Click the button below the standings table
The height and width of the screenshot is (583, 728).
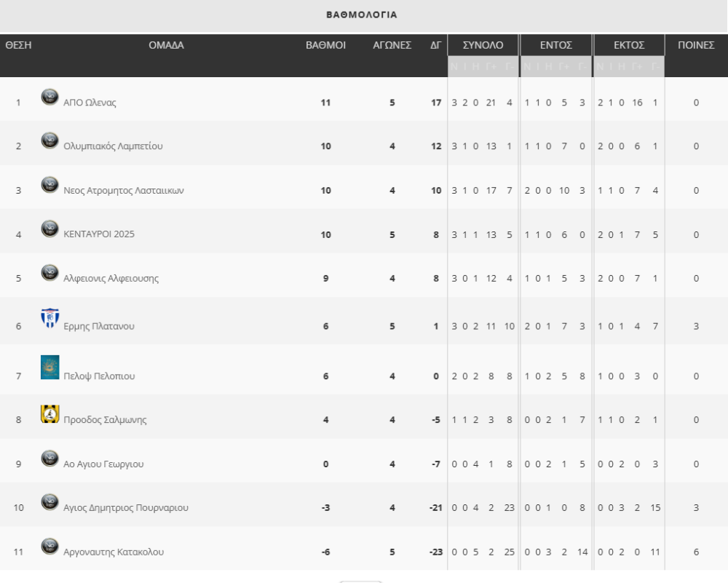tap(360, 582)
